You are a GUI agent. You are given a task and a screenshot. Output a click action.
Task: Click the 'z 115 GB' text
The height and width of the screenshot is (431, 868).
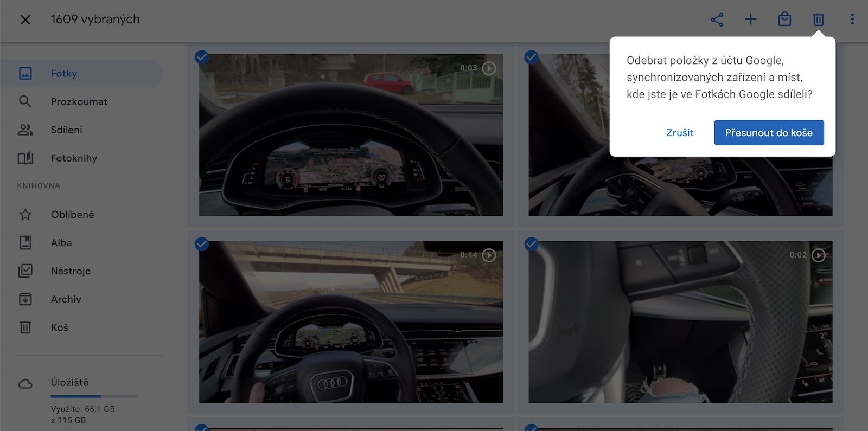pos(68,421)
